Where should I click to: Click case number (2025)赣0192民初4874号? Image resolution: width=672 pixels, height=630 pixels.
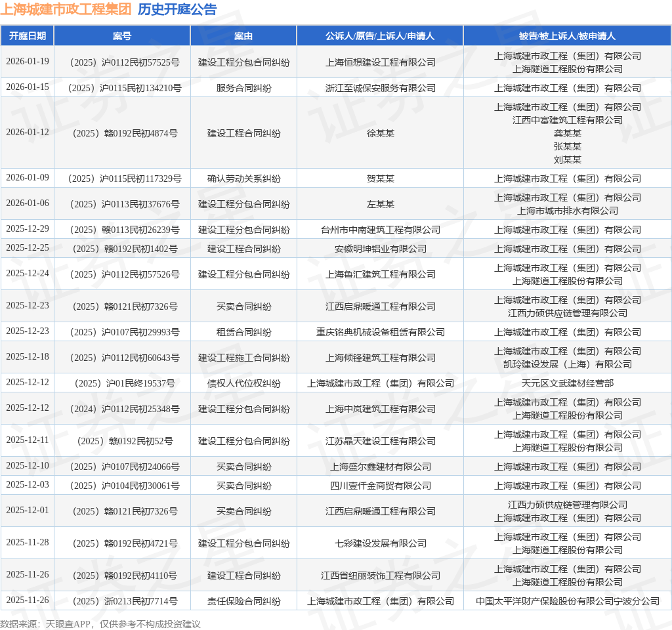click(122, 133)
